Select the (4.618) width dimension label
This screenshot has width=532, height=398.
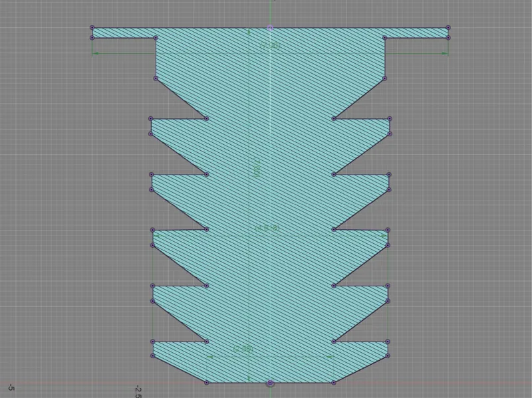pyautogui.click(x=267, y=228)
